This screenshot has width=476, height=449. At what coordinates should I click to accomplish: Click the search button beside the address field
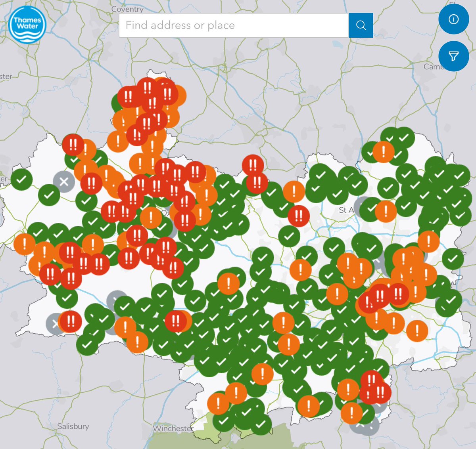coord(361,25)
